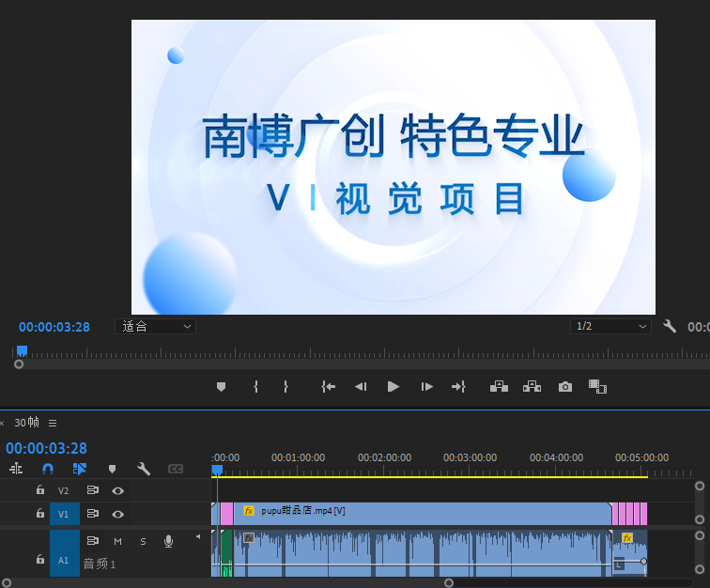
Task: Enable voice-over record on track A1
Action: pos(169,541)
